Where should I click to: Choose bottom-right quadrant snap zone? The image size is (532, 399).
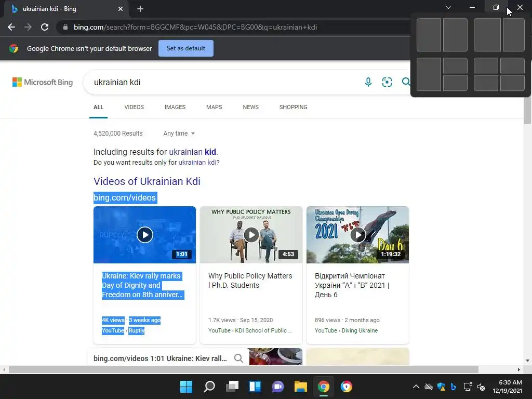(512, 83)
